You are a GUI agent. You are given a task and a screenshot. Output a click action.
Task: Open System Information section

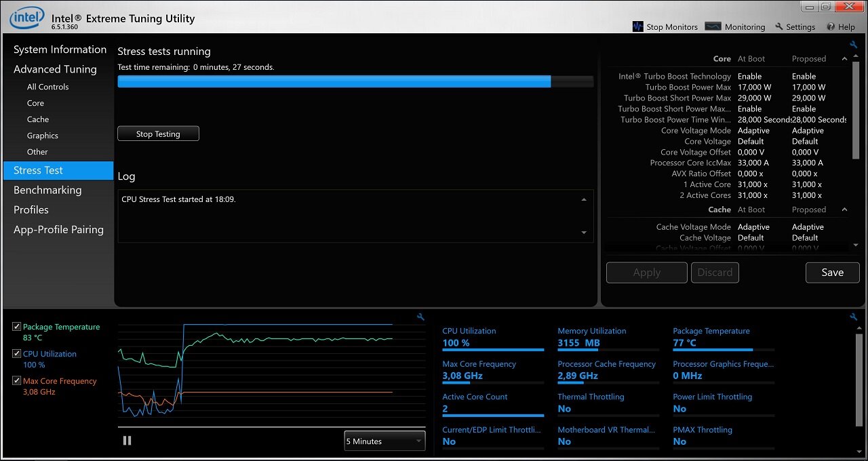[60, 49]
